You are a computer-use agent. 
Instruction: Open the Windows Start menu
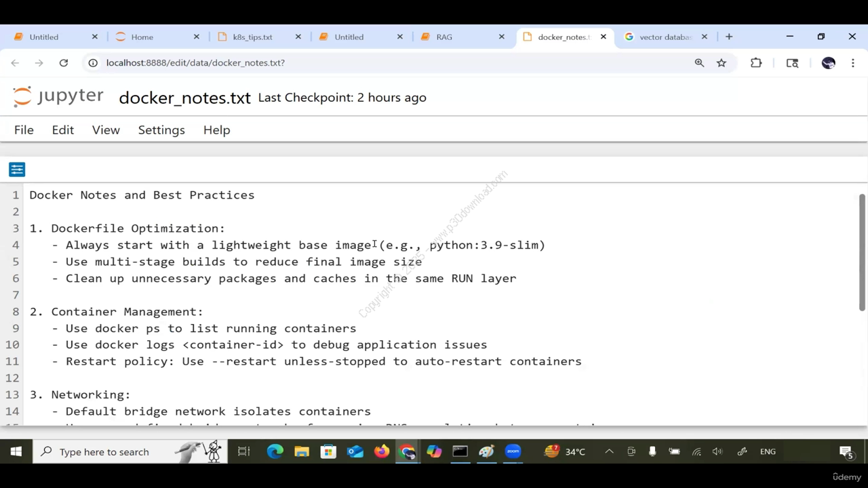pos(16,451)
